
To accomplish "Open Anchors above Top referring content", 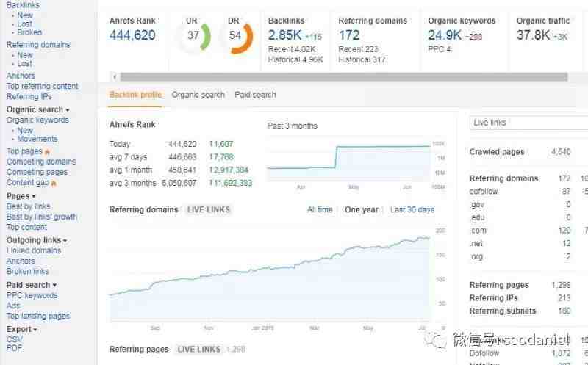I will tap(21, 76).
